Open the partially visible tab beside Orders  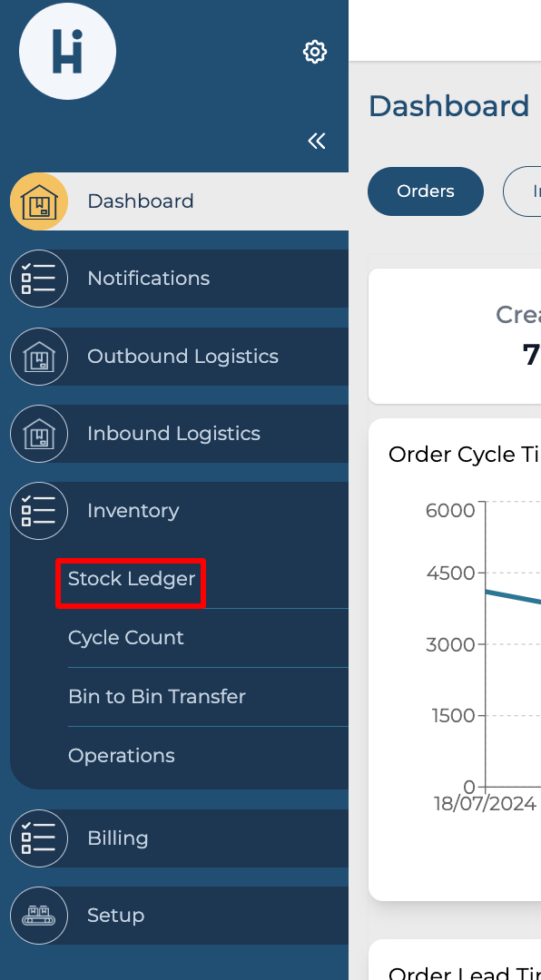point(531,191)
